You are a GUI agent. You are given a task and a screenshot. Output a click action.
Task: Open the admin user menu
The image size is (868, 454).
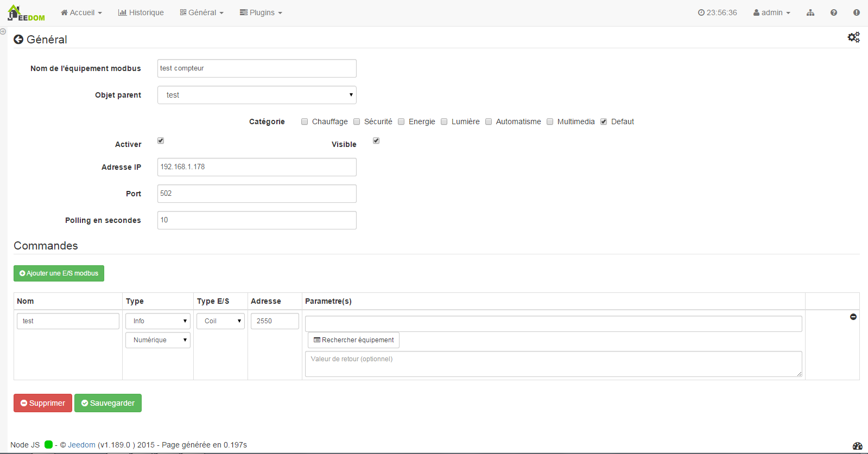coord(771,12)
